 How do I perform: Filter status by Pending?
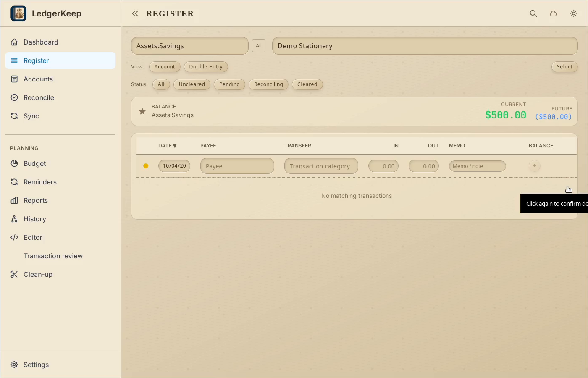tap(229, 84)
